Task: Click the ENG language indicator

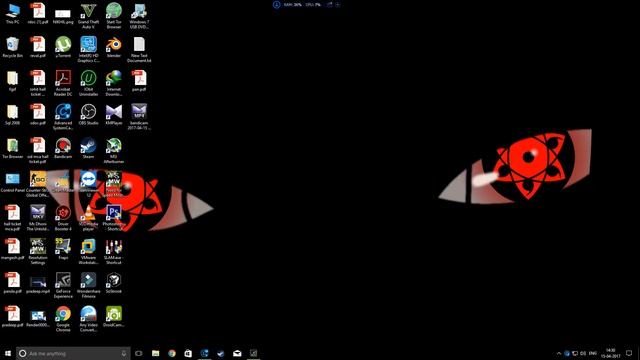Action: (593, 353)
